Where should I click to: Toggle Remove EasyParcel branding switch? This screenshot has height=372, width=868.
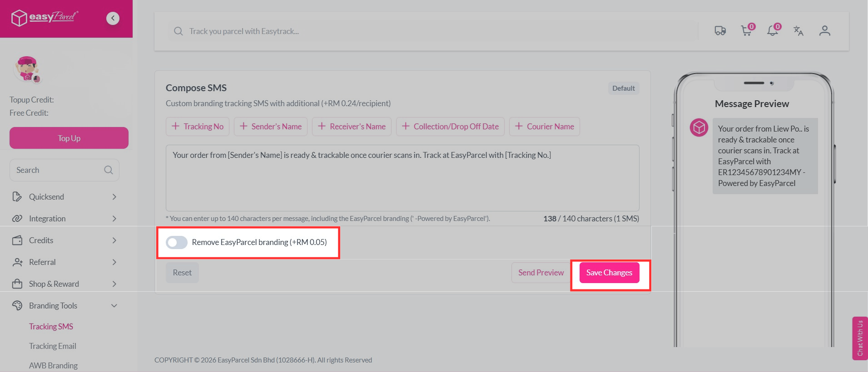point(177,242)
